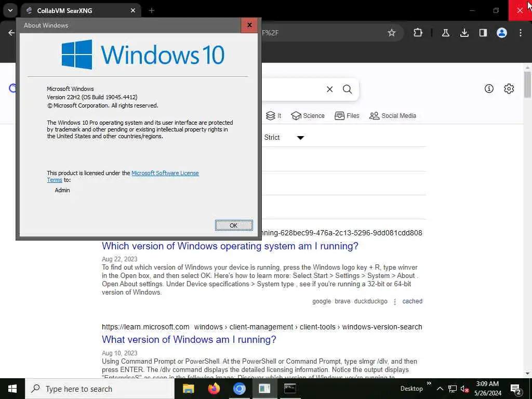Show hidden system tray icons
532x399 pixels.
tap(440, 389)
